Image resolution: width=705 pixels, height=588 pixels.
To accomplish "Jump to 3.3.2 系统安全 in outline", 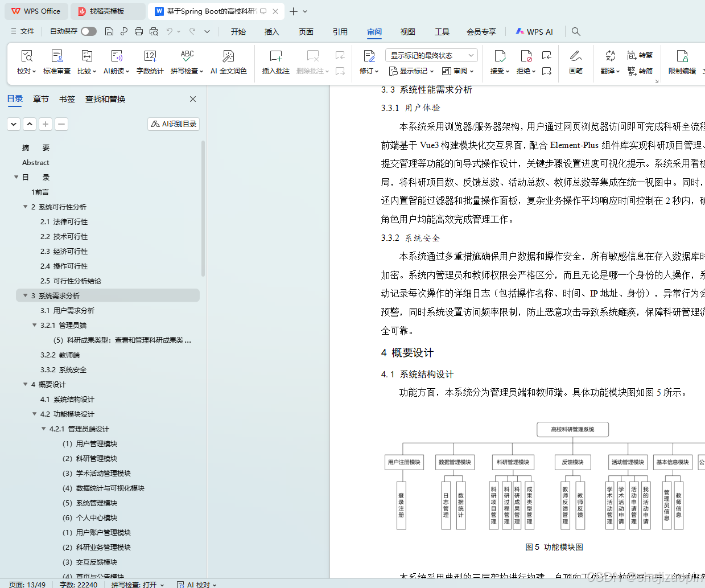I will pyautogui.click(x=64, y=369).
